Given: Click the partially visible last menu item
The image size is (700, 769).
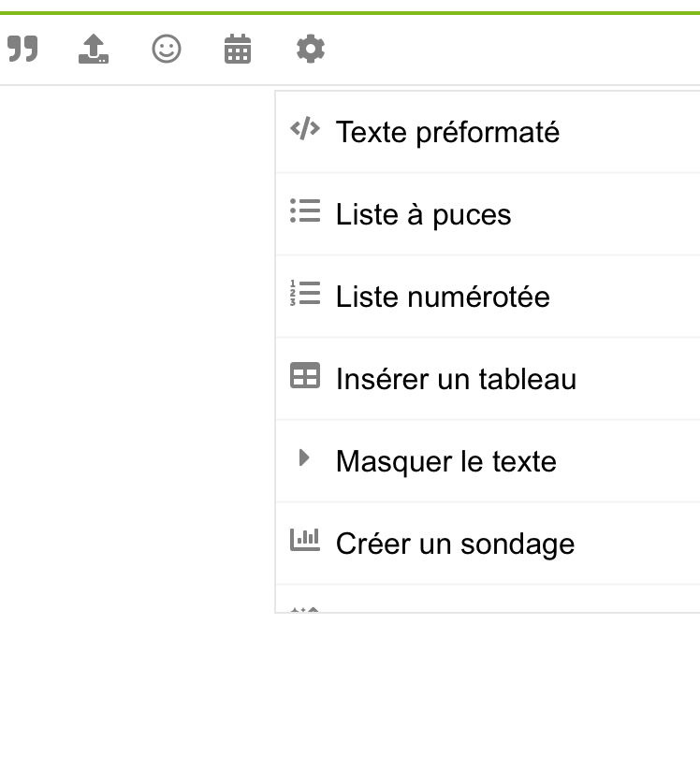Looking at the screenshot, I should [488, 599].
